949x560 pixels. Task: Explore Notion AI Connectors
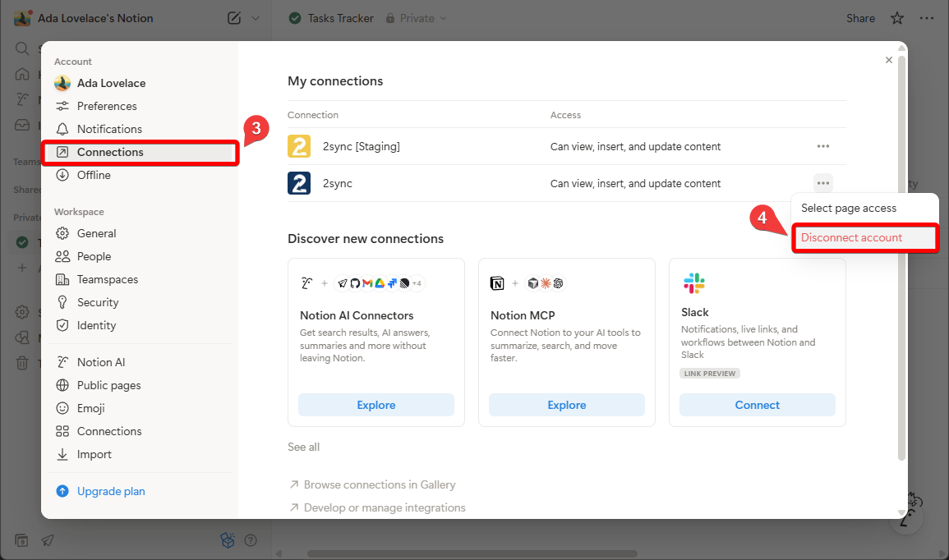(x=375, y=405)
